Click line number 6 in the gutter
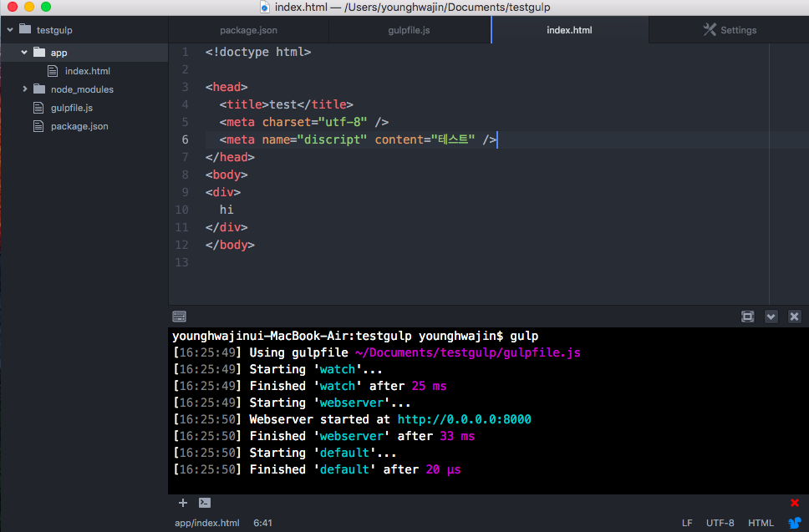This screenshot has height=532, width=809. coord(185,139)
